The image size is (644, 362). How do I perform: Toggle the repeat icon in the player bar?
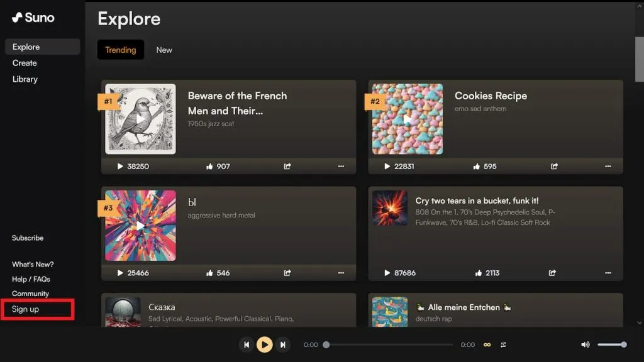(x=504, y=344)
